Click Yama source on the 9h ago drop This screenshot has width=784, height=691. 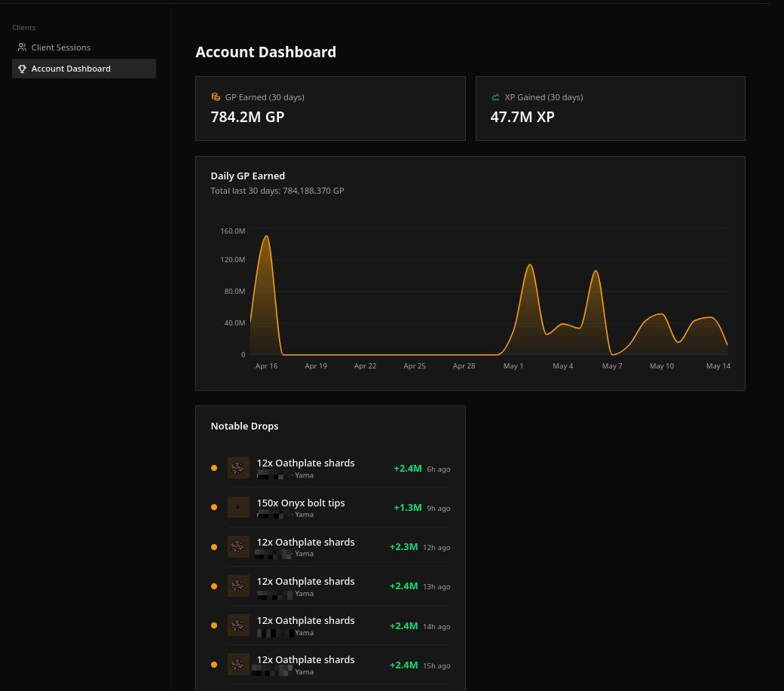tap(304, 515)
